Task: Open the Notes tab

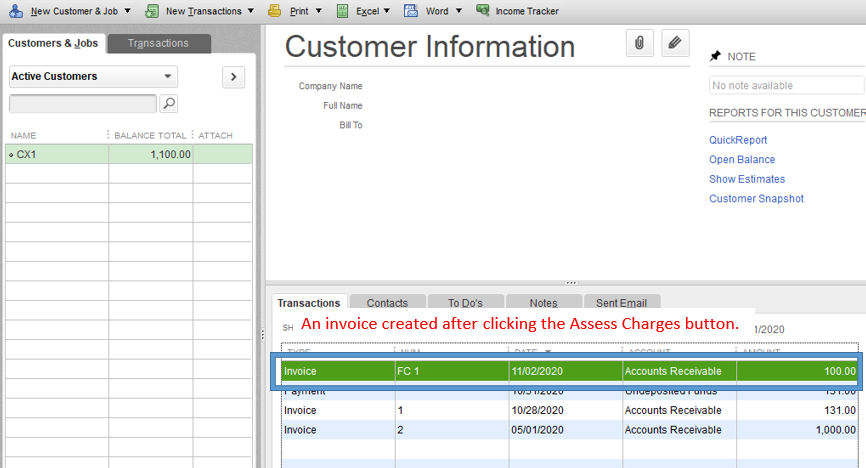Action: pos(543,303)
